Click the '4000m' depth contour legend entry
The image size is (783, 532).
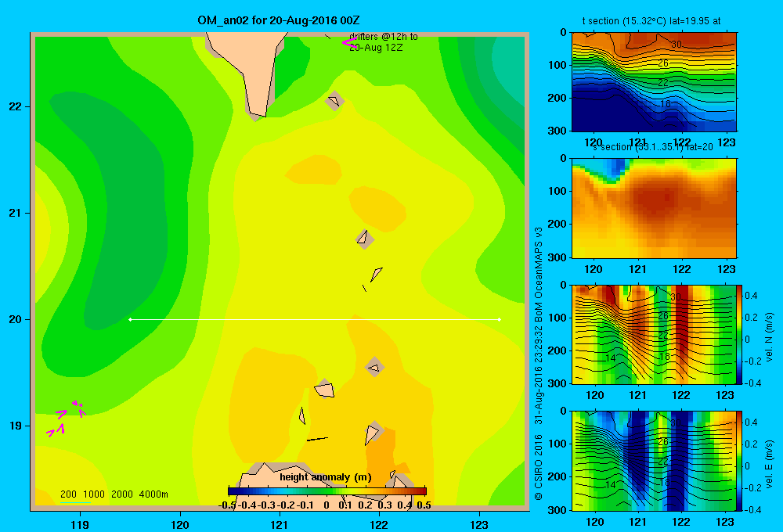[x=153, y=494]
